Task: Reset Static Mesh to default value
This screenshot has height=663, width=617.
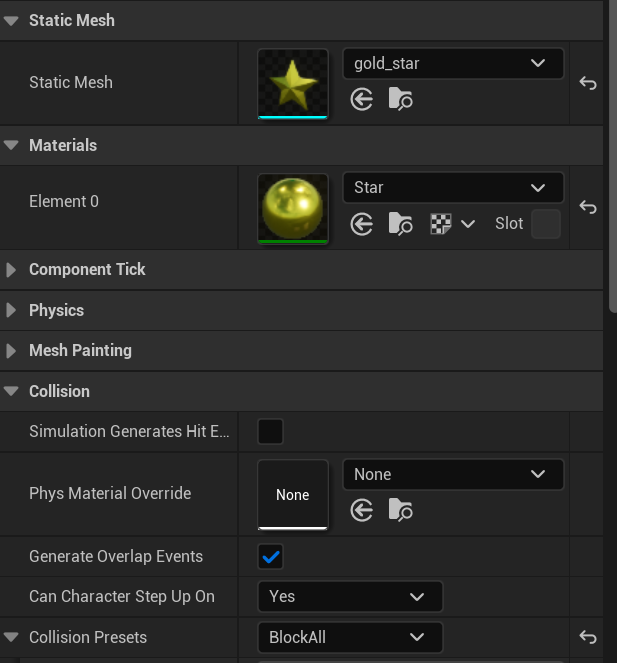Action: tap(588, 83)
